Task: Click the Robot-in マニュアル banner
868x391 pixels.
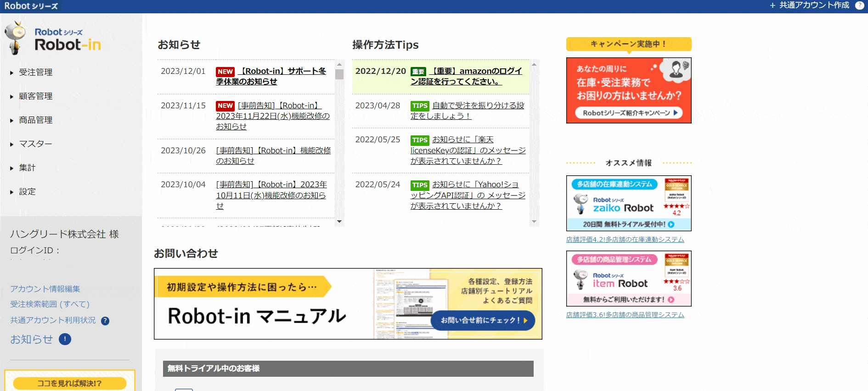Action: pyautogui.click(x=348, y=304)
